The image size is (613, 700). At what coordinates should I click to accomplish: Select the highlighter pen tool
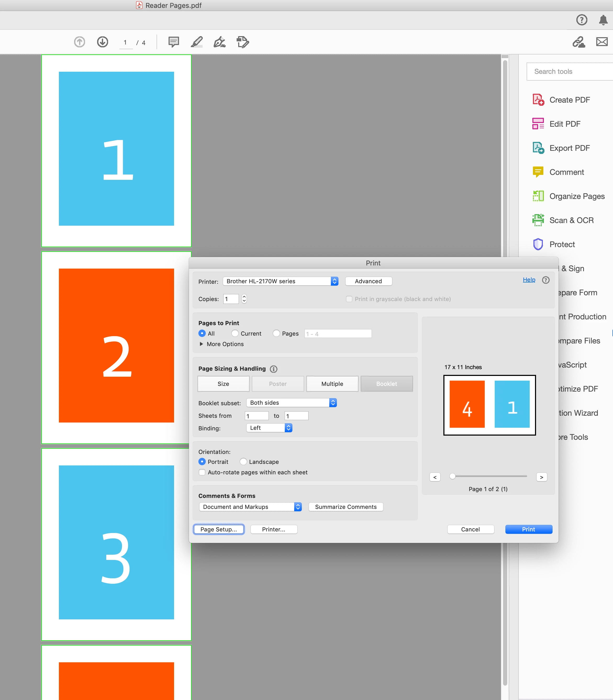pyautogui.click(x=197, y=42)
